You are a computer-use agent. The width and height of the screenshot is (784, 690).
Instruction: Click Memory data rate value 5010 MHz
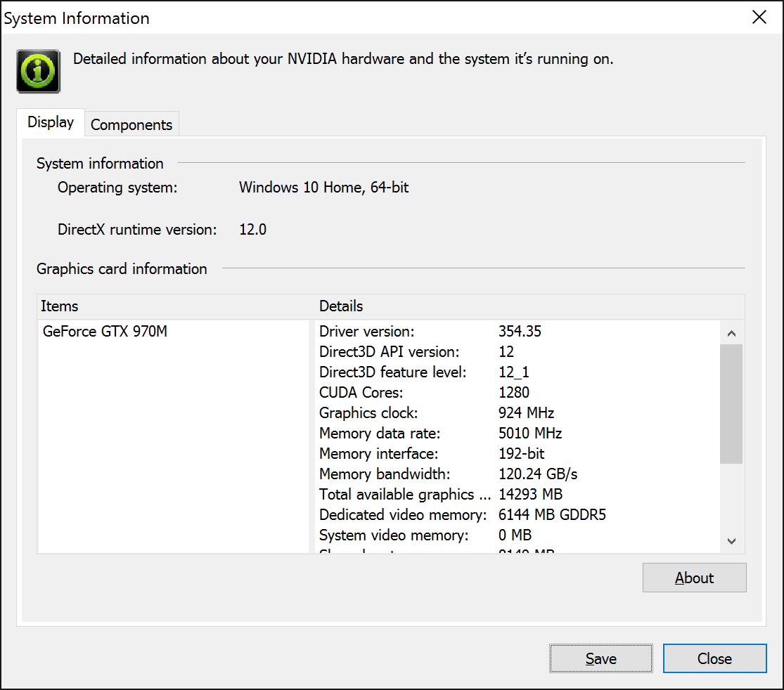pyautogui.click(x=530, y=434)
